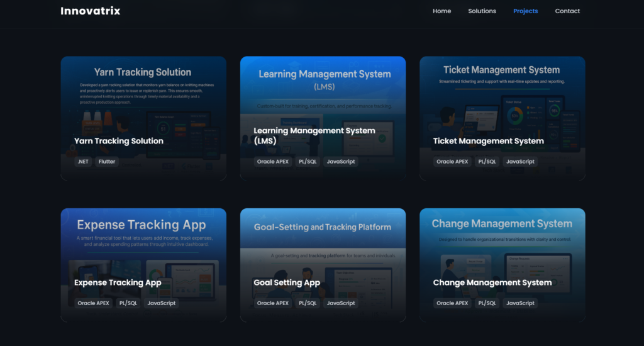Click Oracle APEX tag on Goal Setting card
This screenshot has width=644, height=346.
click(273, 303)
